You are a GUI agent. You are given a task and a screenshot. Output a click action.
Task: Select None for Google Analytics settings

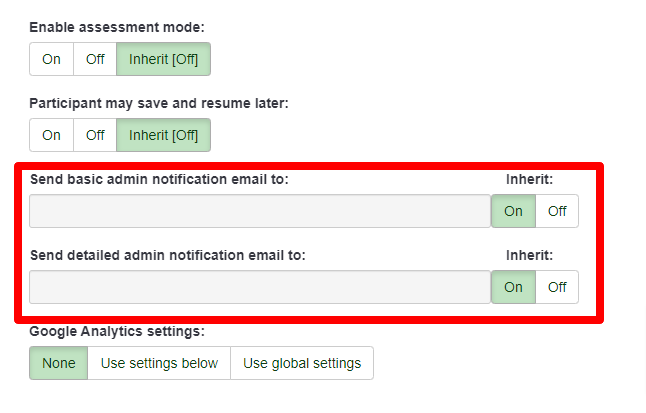[x=59, y=363]
